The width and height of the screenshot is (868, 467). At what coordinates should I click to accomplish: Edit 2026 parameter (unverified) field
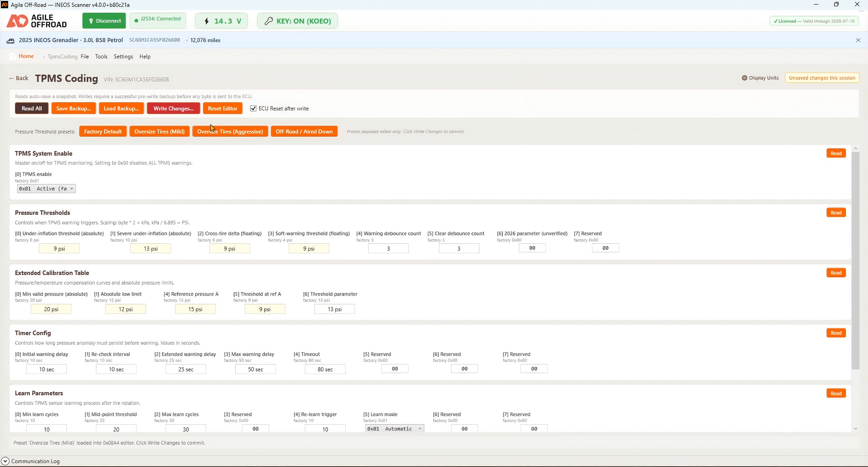pyautogui.click(x=532, y=248)
